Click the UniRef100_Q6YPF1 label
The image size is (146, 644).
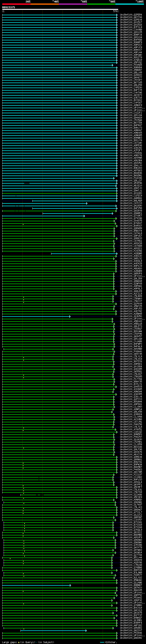[131, 485]
